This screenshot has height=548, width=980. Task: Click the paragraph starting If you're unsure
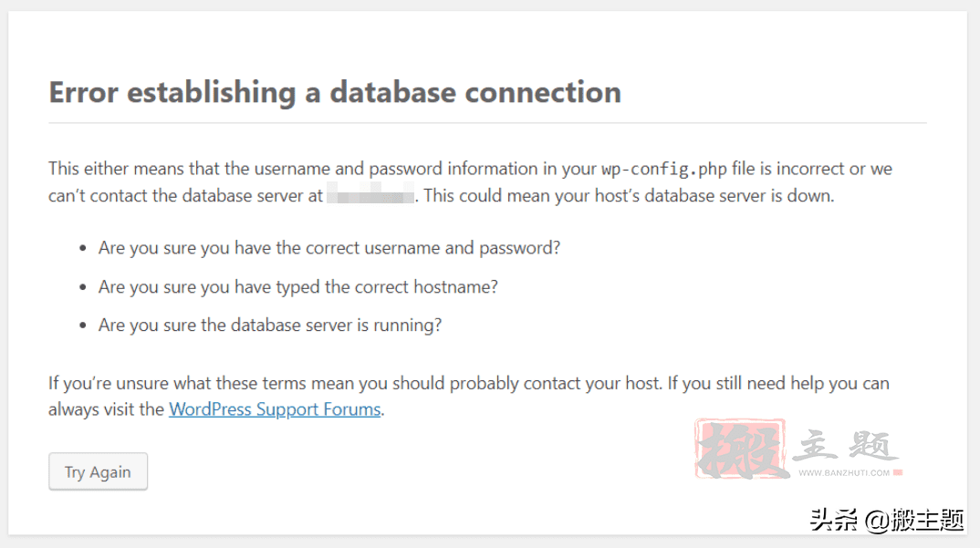pos(469,396)
